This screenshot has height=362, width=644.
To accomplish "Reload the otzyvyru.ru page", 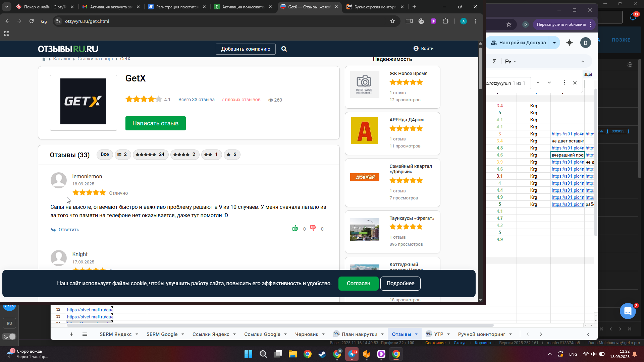I will [x=32, y=21].
